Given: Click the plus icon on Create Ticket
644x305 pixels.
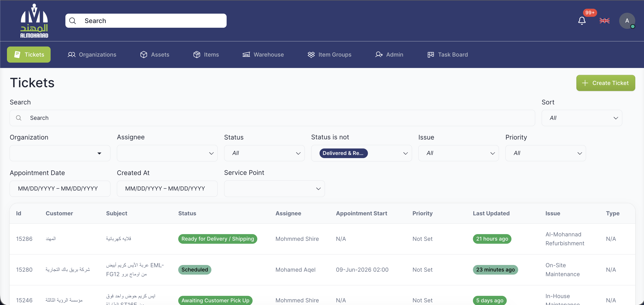Looking at the screenshot, I should 585,83.
